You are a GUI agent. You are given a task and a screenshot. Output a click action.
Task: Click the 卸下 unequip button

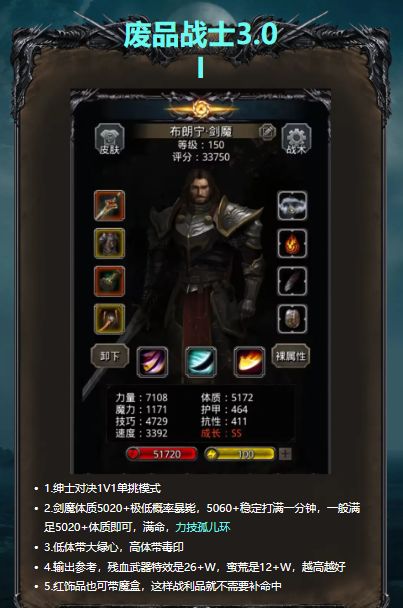pyautogui.click(x=110, y=356)
